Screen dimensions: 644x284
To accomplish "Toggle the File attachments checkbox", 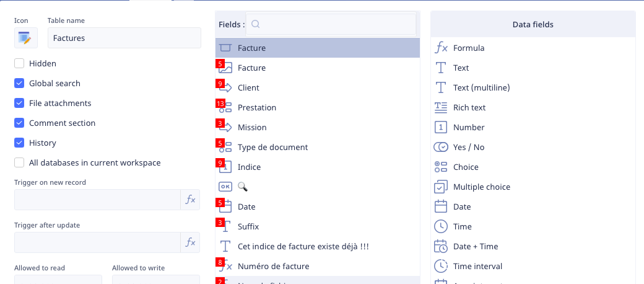I will tap(19, 103).
